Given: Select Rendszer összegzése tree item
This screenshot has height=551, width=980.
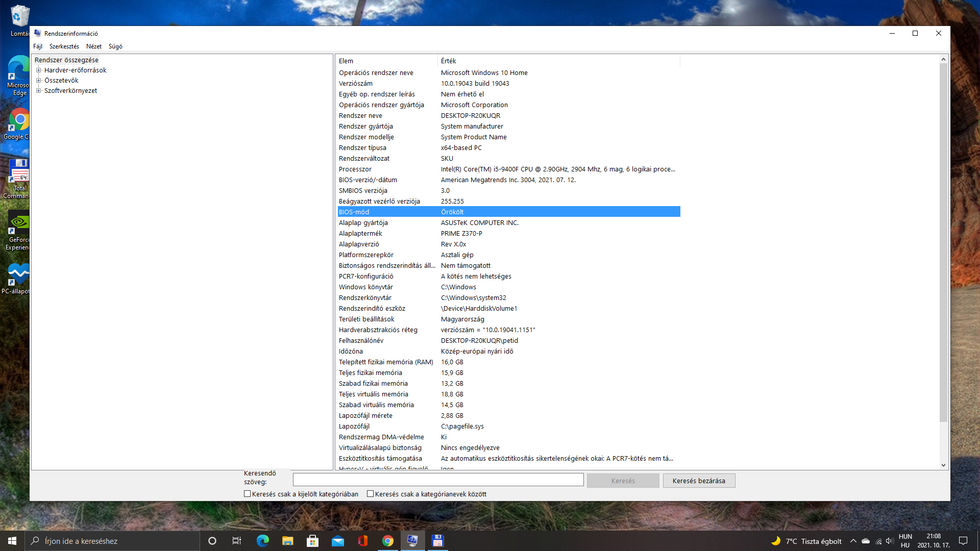Looking at the screenshot, I should tap(66, 60).
